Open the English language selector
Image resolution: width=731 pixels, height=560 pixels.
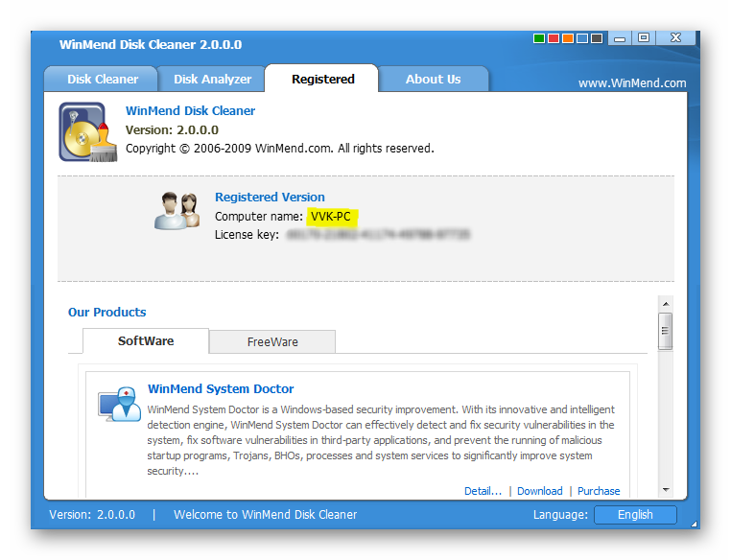(x=635, y=515)
